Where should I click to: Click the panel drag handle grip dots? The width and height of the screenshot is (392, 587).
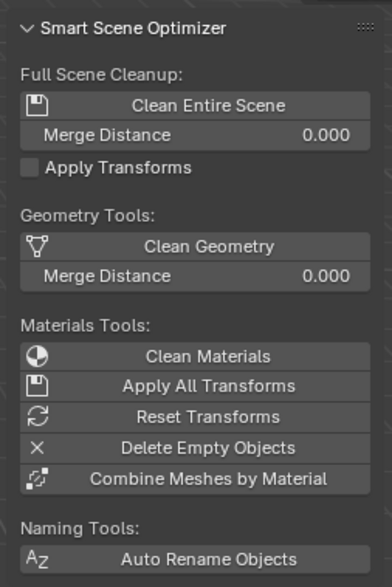(x=365, y=27)
